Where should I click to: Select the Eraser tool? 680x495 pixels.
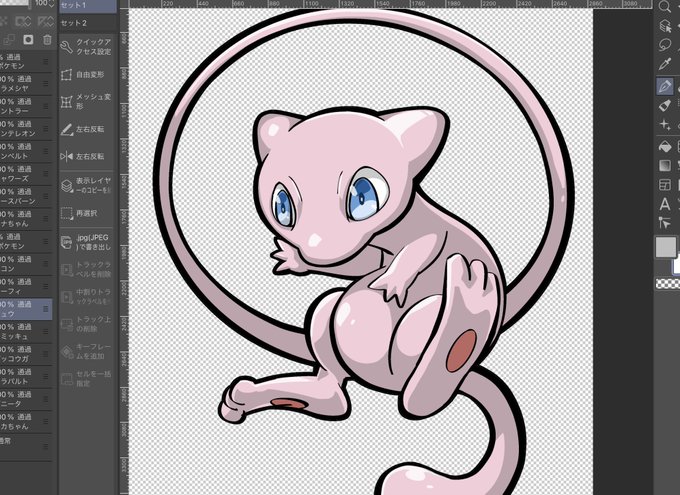[x=664, y=105]
